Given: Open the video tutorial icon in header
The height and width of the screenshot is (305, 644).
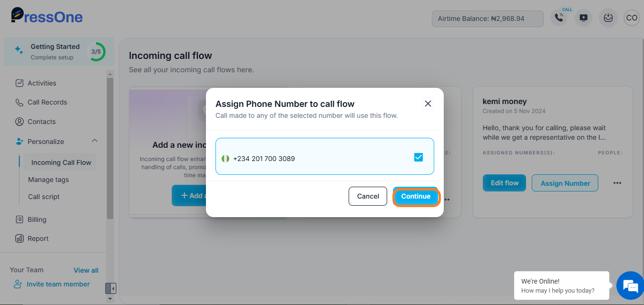Looking at the screenshot, I should click(x=584, y=18).
